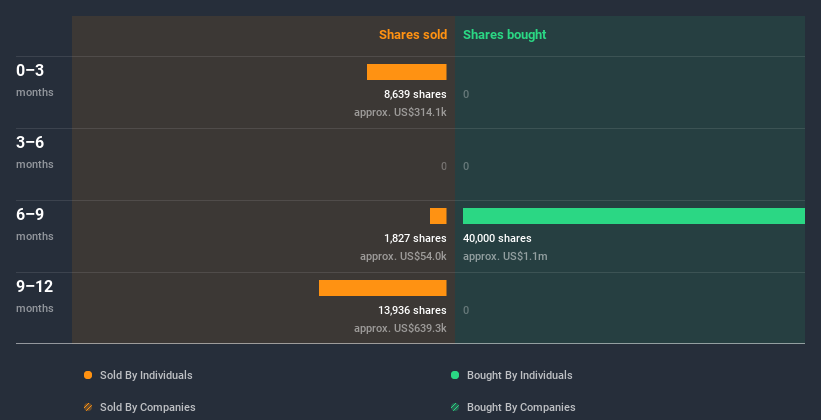Click the Shares sold column header
This screenshot has width=821, height=420.
tap(413, 35)
